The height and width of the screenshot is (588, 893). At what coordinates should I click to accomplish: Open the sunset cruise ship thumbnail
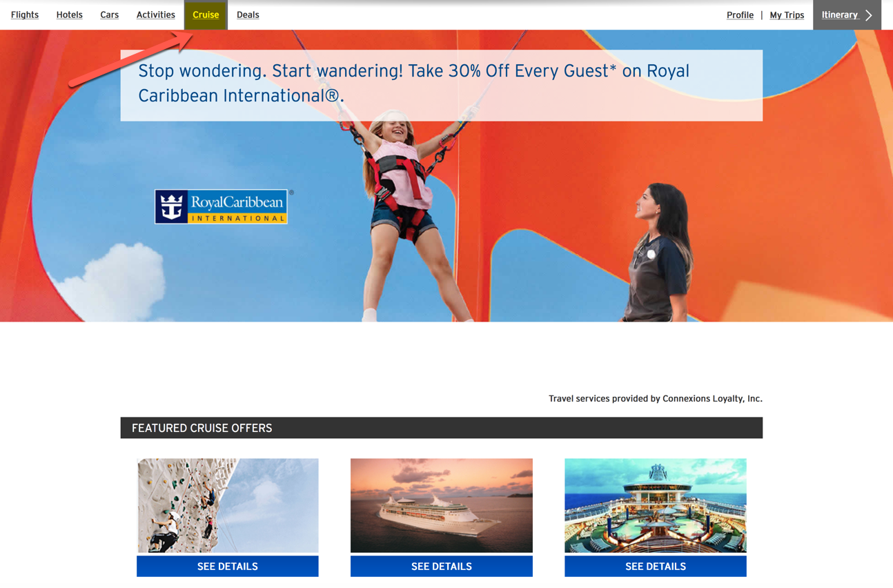pos(442,505)
